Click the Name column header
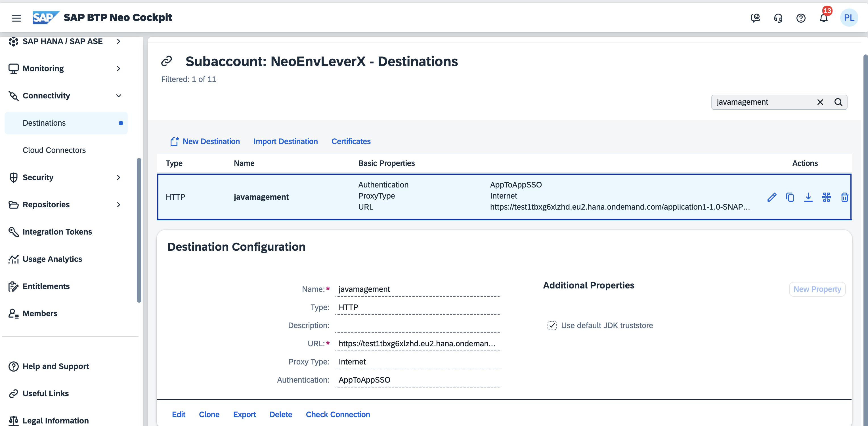Screen dimensions: 868x426 click(244, 163)
